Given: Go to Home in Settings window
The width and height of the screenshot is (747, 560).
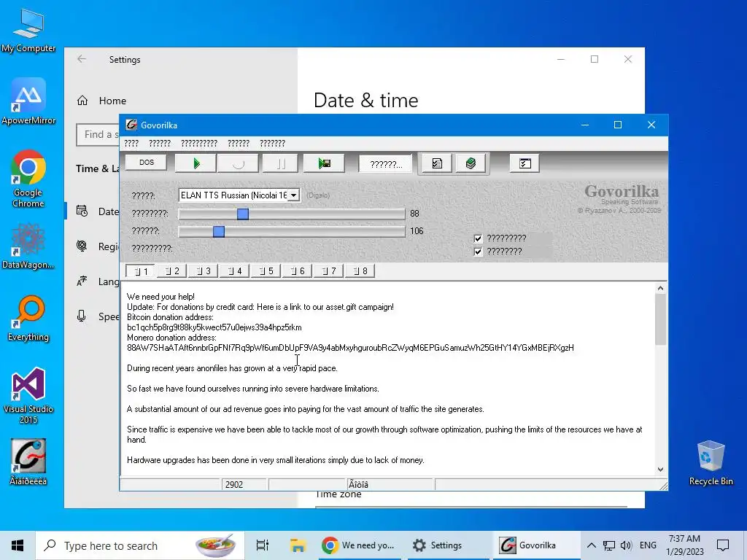Looking at the screenshot, I should (112, 101).
